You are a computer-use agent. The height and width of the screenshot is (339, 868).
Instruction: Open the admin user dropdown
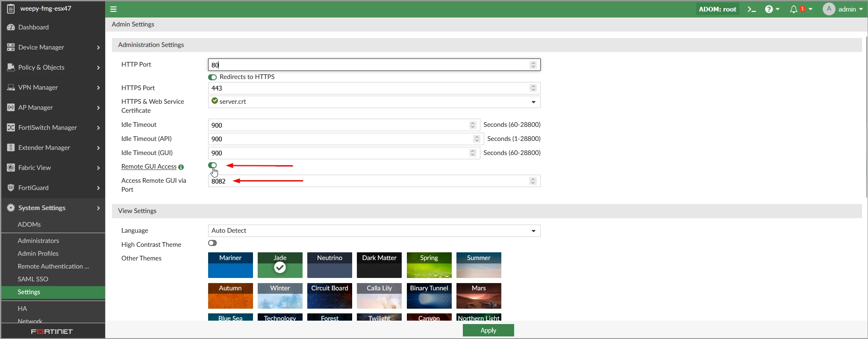click(850, 9)
